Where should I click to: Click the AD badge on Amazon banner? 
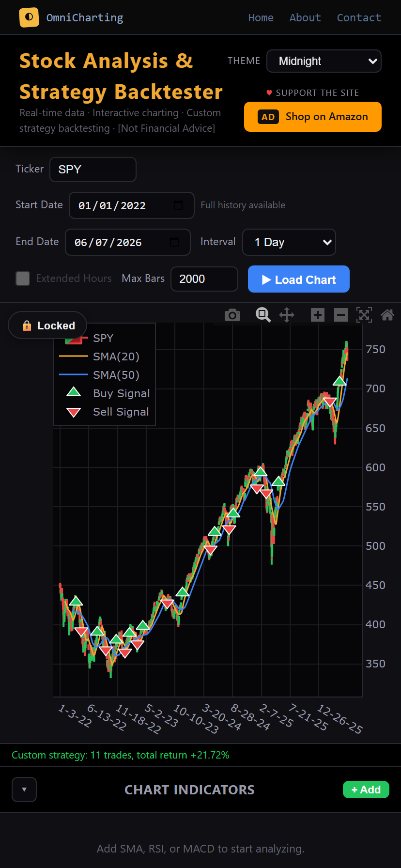268,117
